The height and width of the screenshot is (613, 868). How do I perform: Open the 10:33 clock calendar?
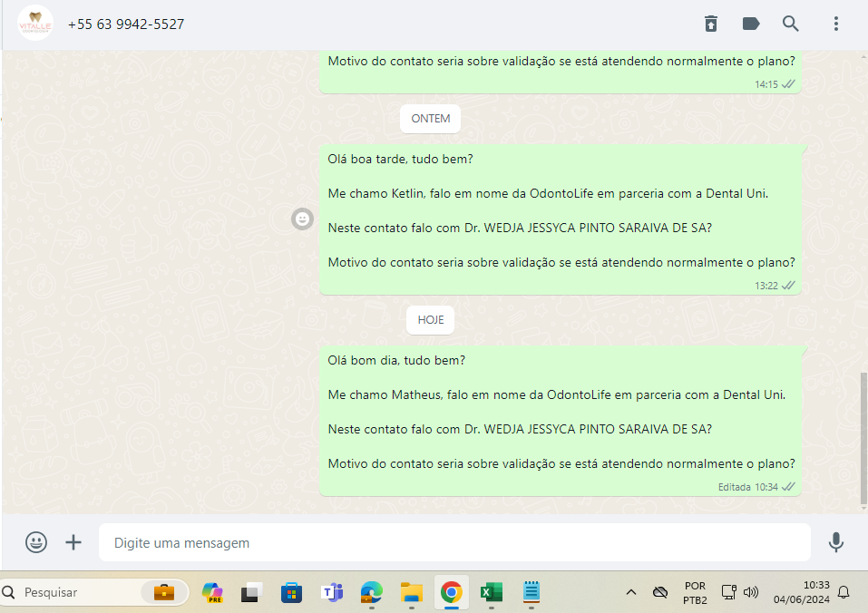pyautogui.click(x=802, y=592)
